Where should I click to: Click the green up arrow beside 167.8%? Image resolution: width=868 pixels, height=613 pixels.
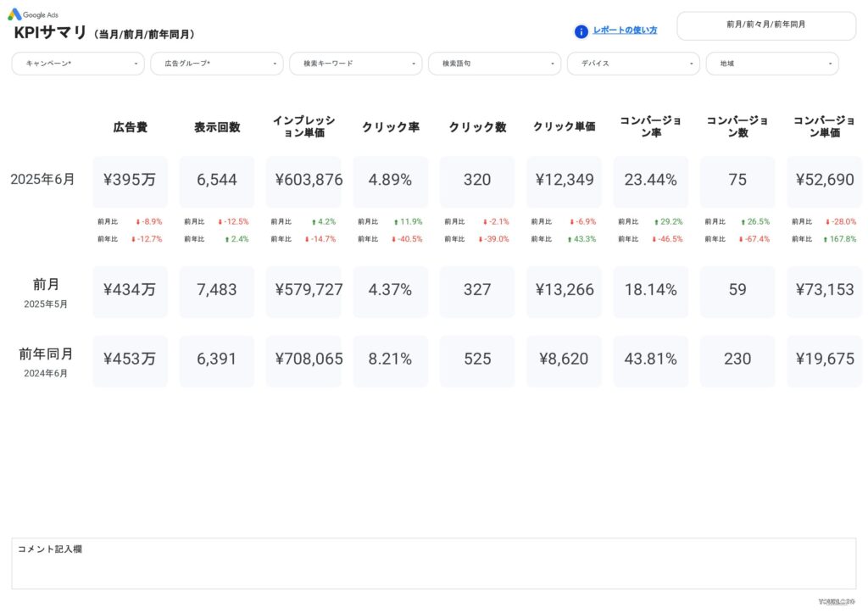pyautogui.click(x=826, y=240)
